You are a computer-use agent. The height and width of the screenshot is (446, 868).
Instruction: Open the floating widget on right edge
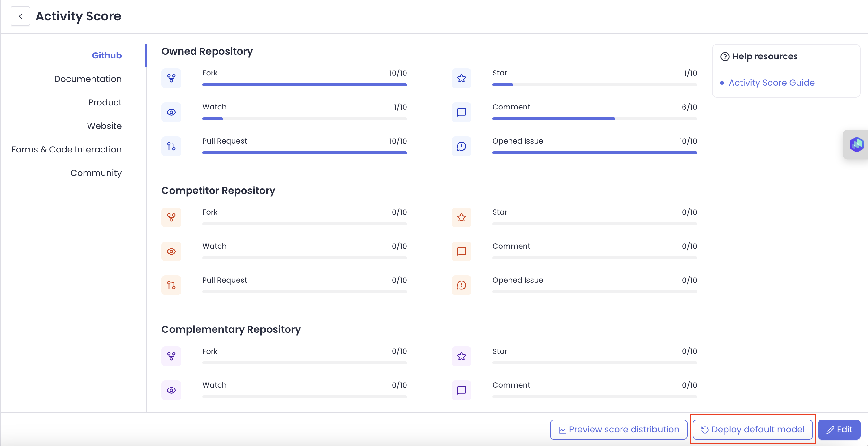tap(856, 144)
